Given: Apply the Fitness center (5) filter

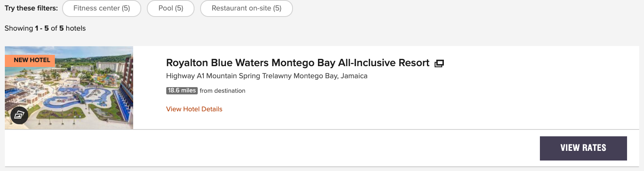Looking at the screenshot, I should (x=102, y=8).
